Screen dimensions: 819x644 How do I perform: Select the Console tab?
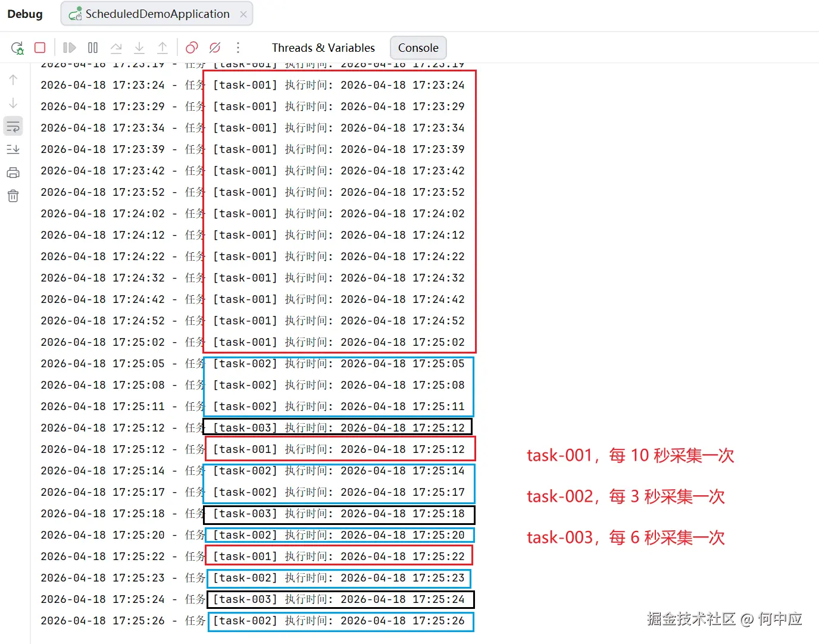(x=418, y=48)
